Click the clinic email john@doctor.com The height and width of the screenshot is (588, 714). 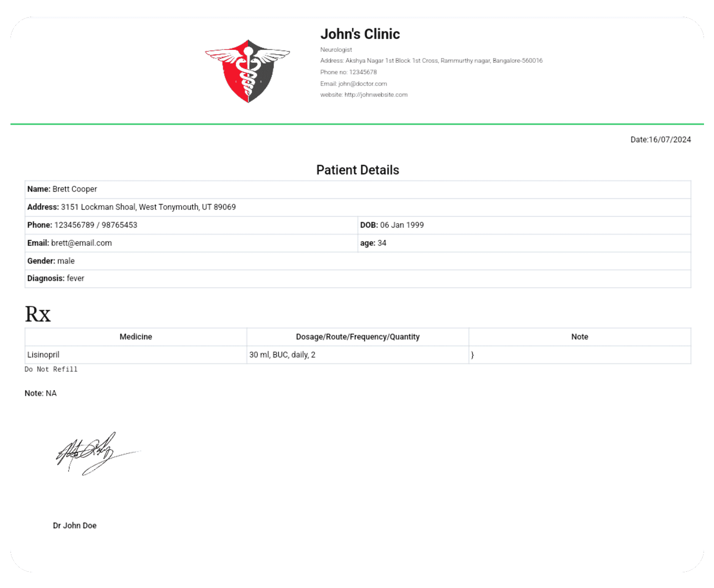pos(354,84)
